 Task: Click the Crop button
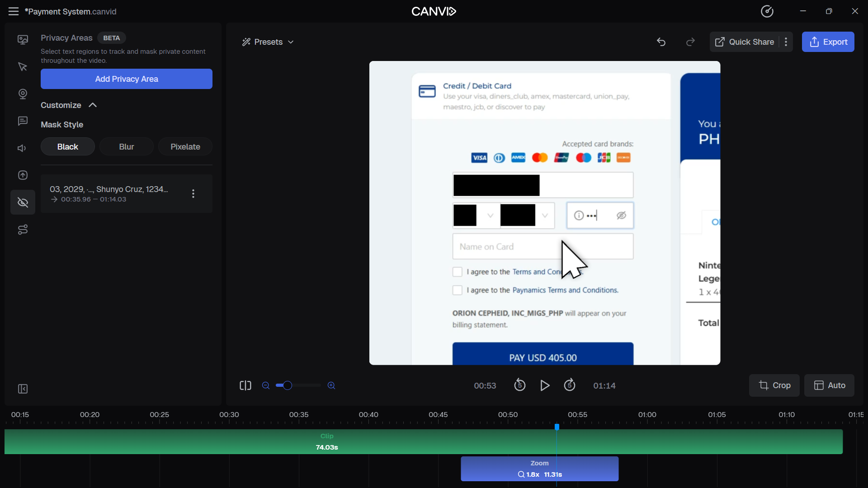[x=774, y=385]
